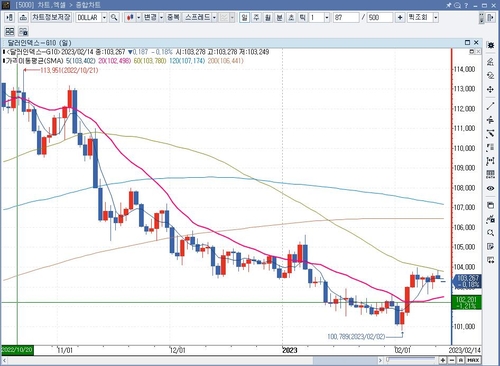500x366 pixels.
Task: Close the 달러인덱스 chart panel
Action: (476, 42)
